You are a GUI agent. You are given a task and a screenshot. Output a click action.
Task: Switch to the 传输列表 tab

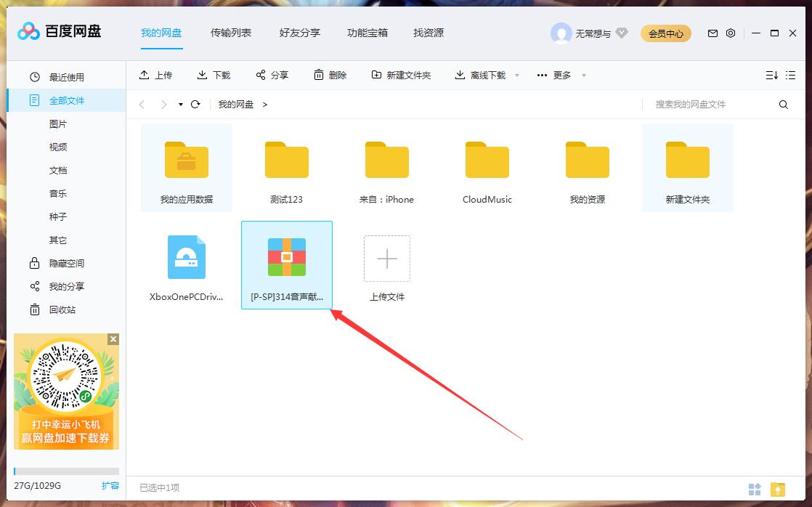[231, 33]
